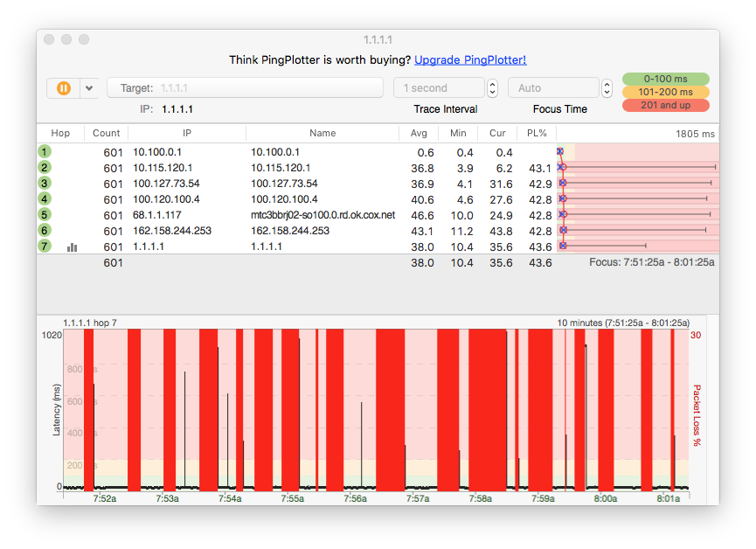Image resolution: width=756 pixels, height=549 pixels.
Task: Select the hop 5 green number badge
Action: (45, 215)
